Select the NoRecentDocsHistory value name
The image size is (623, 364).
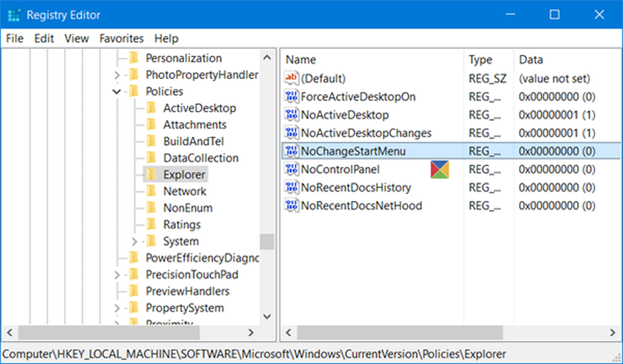coord(356,188)
